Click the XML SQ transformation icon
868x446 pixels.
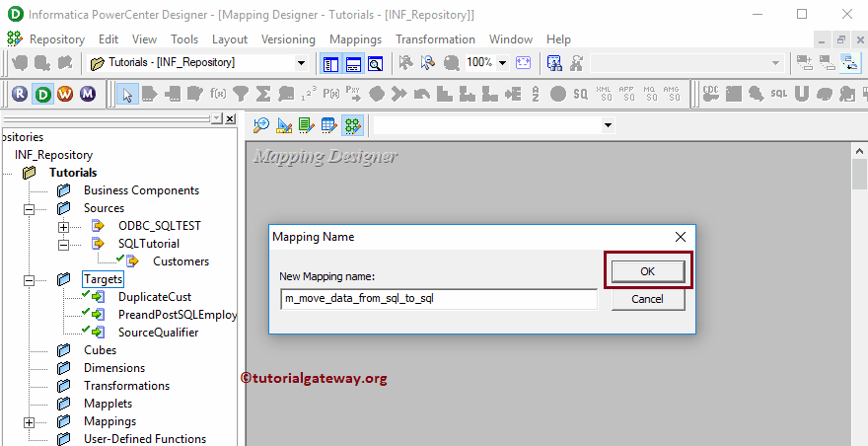(604, 94)
